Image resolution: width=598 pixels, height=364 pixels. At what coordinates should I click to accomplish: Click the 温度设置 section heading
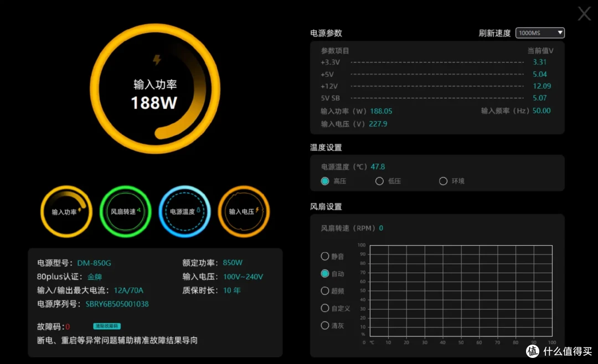tap(326, 148)
